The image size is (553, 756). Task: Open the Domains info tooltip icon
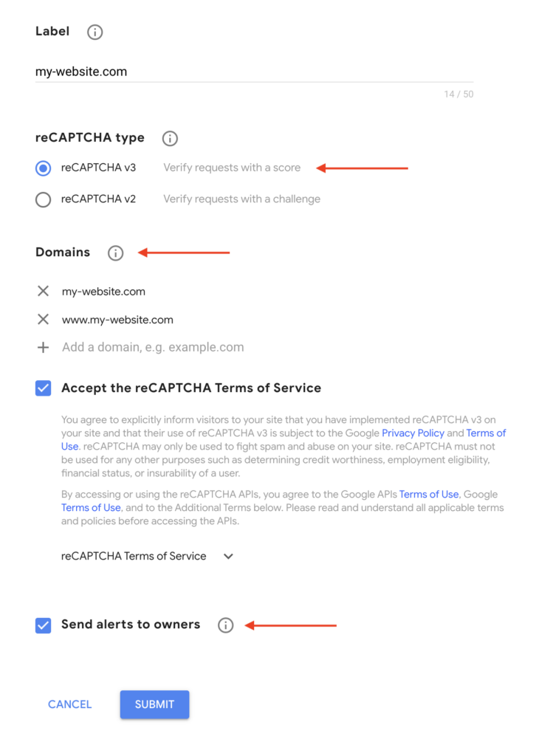tap(115, 252)
